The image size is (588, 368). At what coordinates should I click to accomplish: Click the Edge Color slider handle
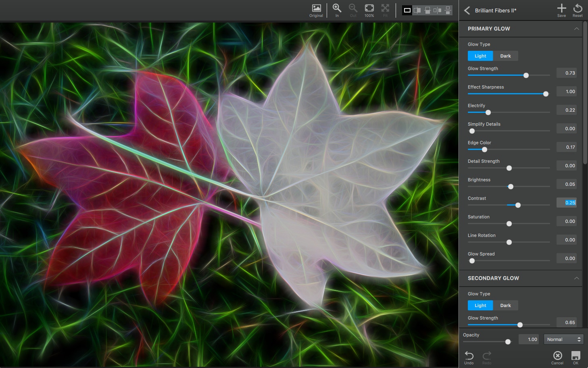[x=484, y=150]
